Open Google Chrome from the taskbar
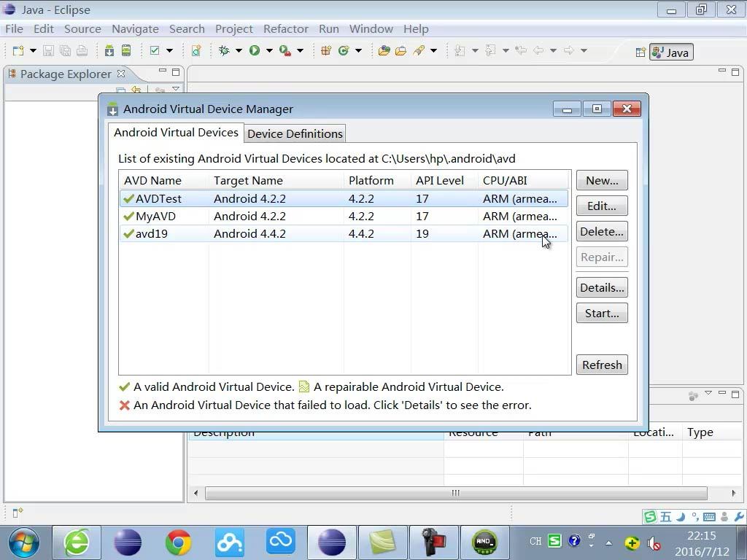 pyautogui.click(x=178, y=542)
